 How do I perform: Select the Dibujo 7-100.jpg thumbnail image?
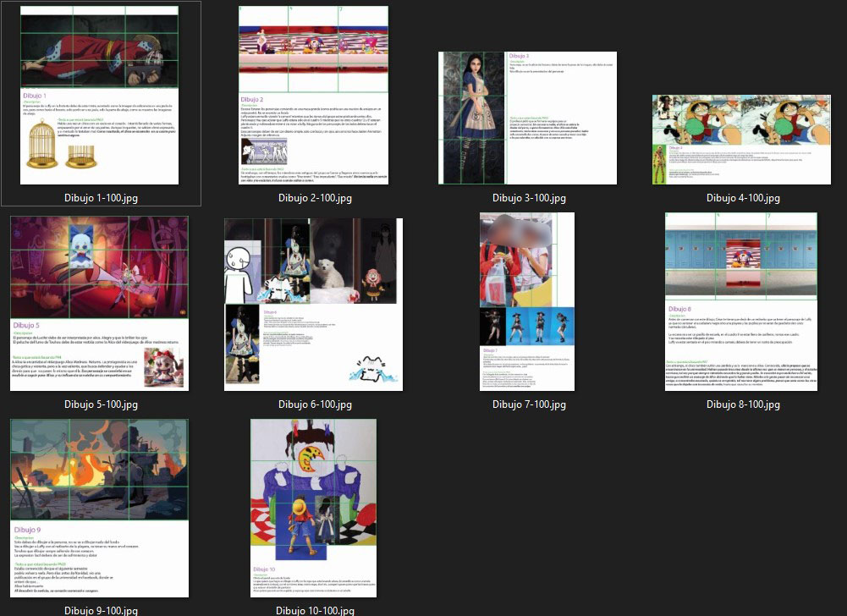tap(528, 303)
